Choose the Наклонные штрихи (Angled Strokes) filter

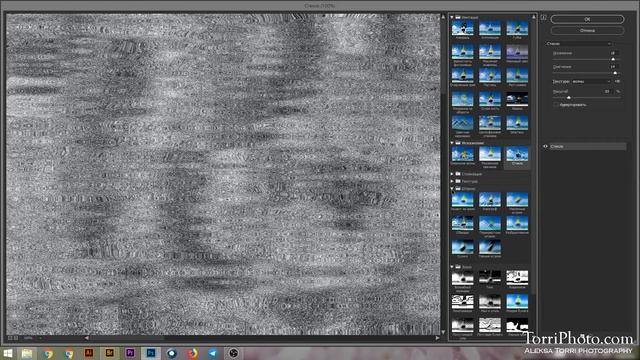point(517,200)
